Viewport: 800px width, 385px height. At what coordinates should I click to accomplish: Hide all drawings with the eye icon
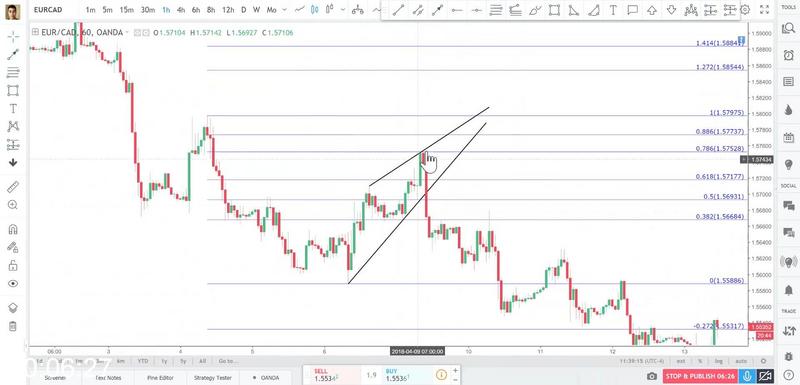click(x=13, y=284)
